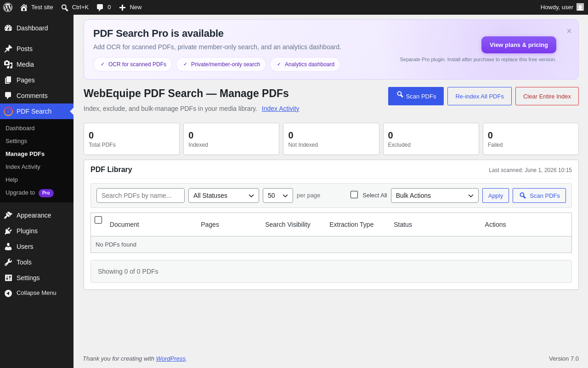Open the Media library icon in sidebar
This screenshot has width=588, height=368.
[8, 64]
